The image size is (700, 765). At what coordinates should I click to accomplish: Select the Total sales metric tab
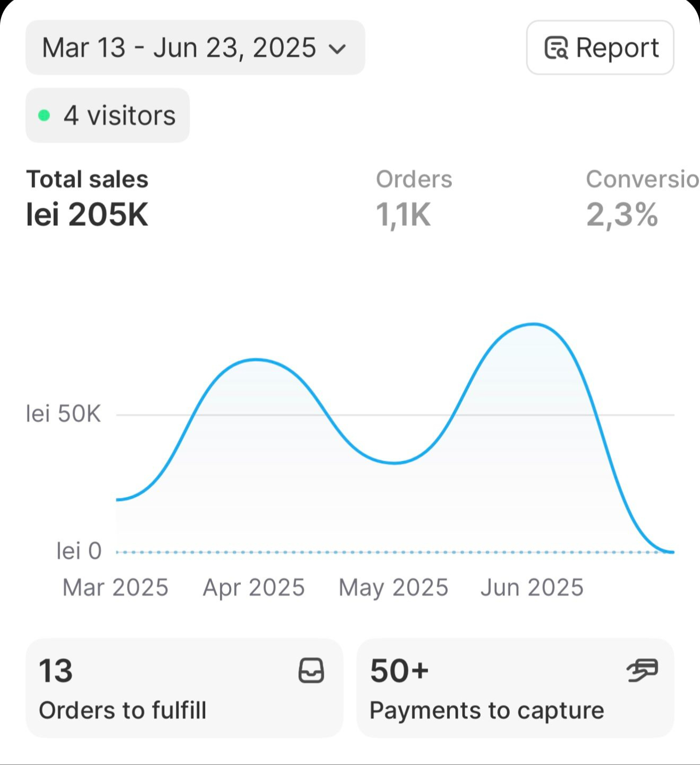tap(88, 199)
